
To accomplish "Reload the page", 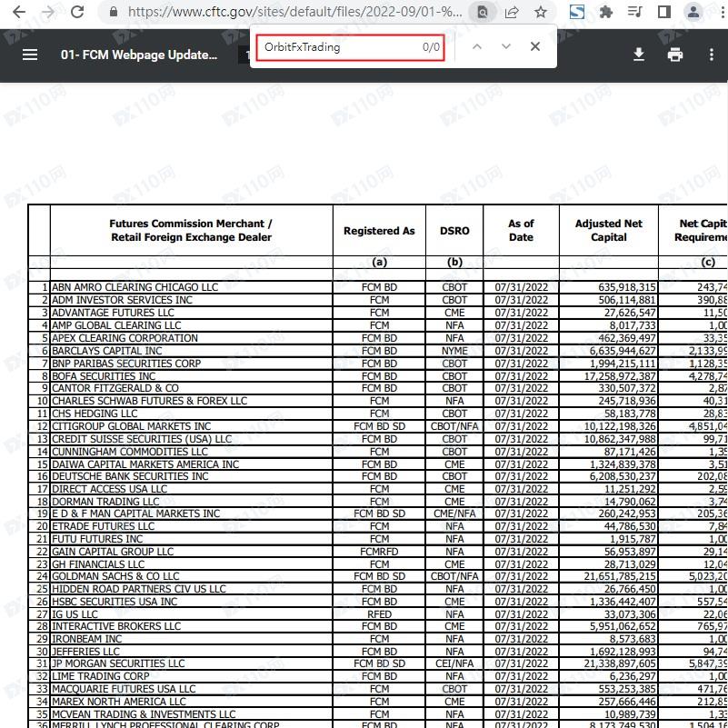I will [78, 13].
